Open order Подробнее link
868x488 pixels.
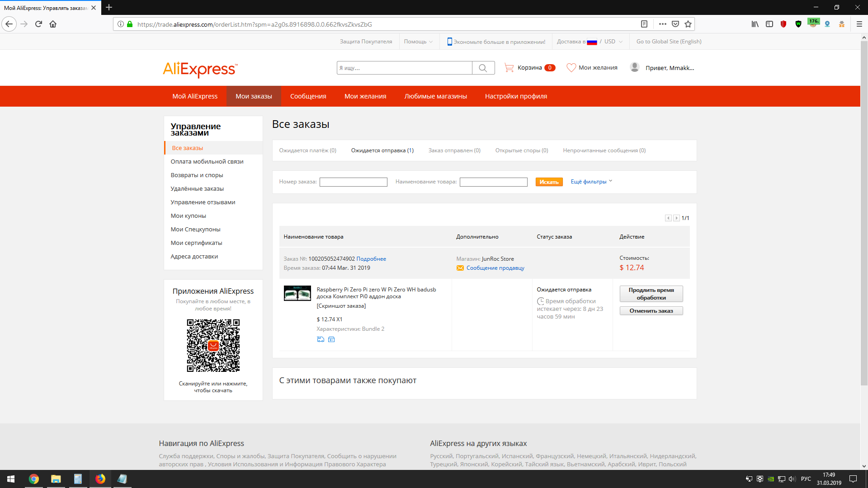click(371, 259)
